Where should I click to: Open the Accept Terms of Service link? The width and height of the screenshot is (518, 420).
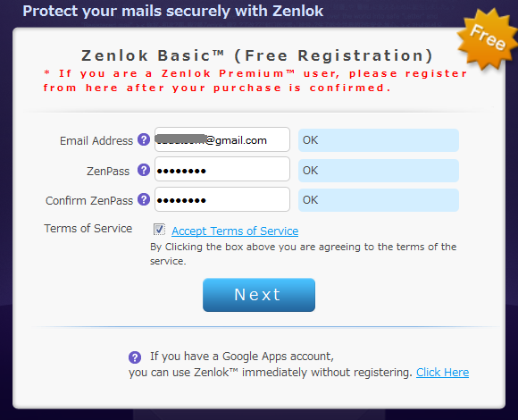(x=235, y=231)
